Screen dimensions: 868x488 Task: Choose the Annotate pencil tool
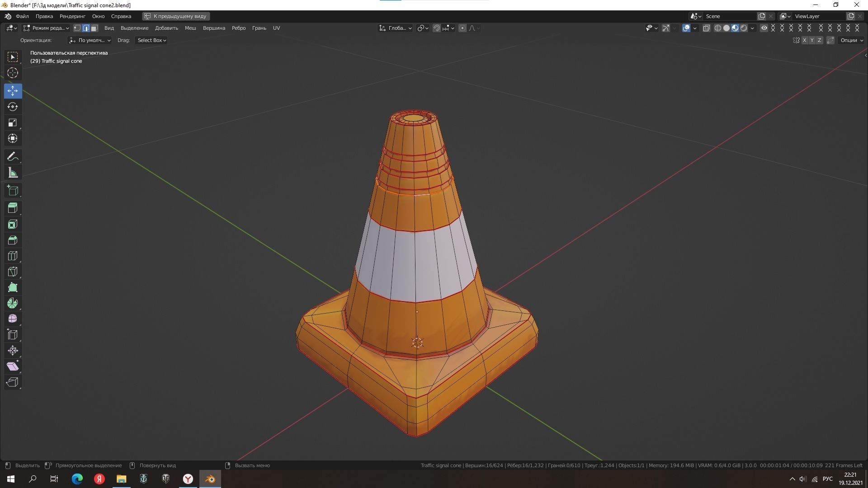[13, 157]
